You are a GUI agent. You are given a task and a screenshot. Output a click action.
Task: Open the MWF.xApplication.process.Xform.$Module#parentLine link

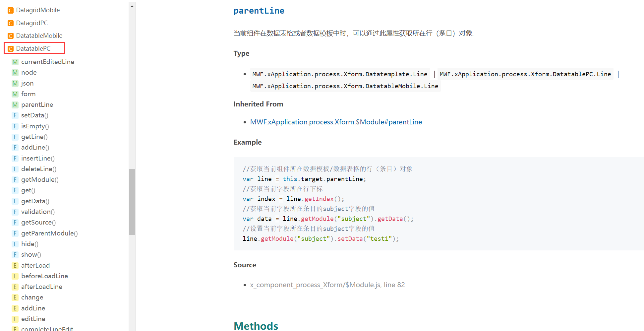[336, 122]
